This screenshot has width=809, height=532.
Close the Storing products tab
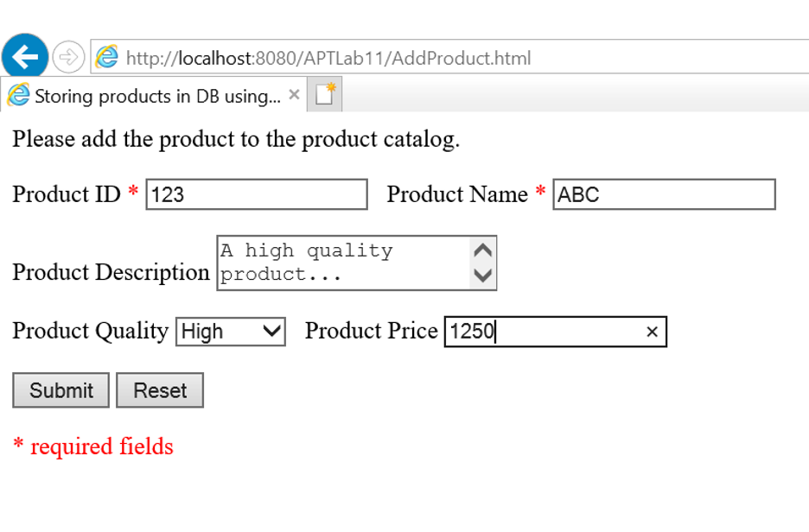pos(293,95)
